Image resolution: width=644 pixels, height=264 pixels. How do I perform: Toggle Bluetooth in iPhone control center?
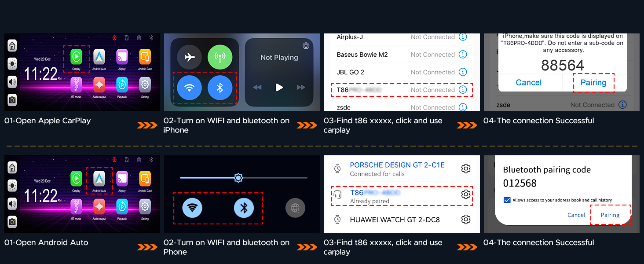pyautogui.click(x=220, y=88)
